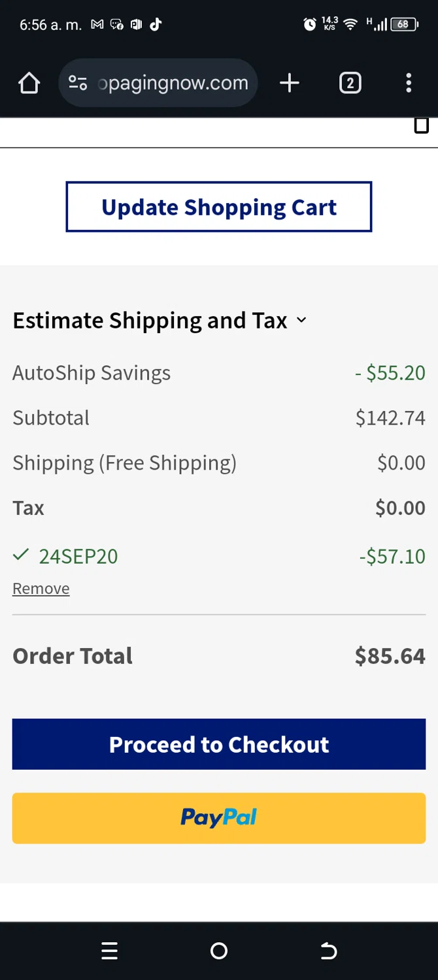The image size is (438, 980).
Task: Open a new tab with plus icon
Action: 289,83
